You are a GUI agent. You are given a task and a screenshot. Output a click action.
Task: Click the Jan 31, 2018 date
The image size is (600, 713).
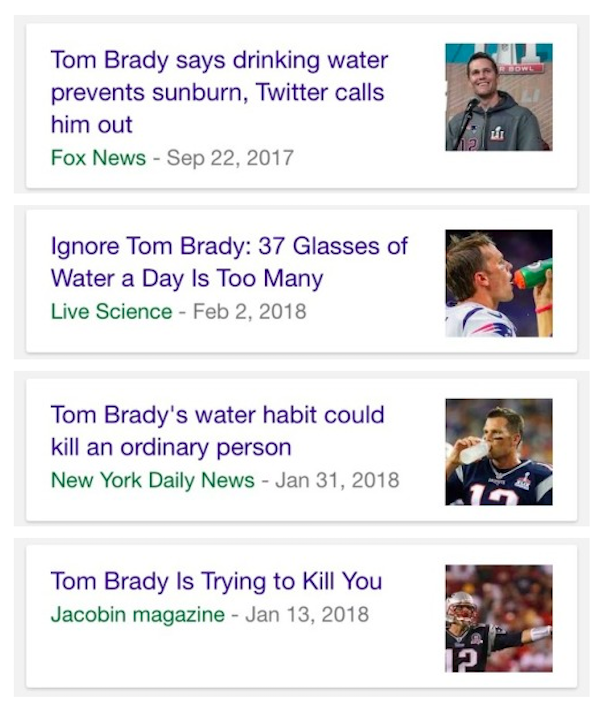point(337,480)
